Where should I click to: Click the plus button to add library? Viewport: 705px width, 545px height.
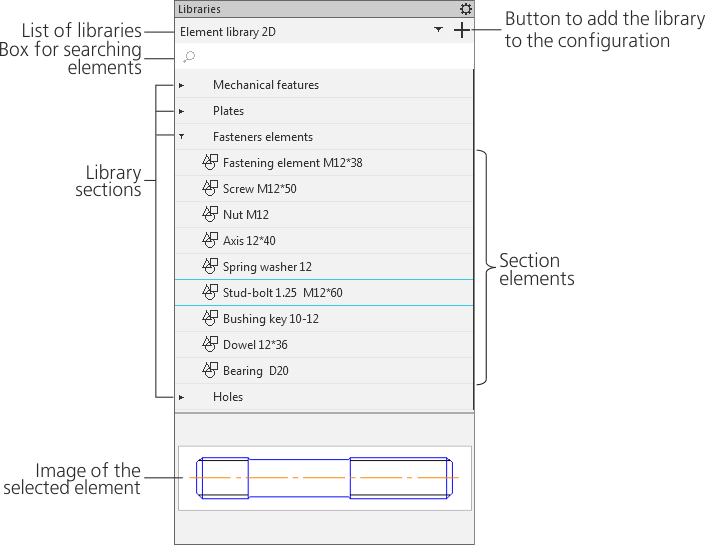[461, 31]
